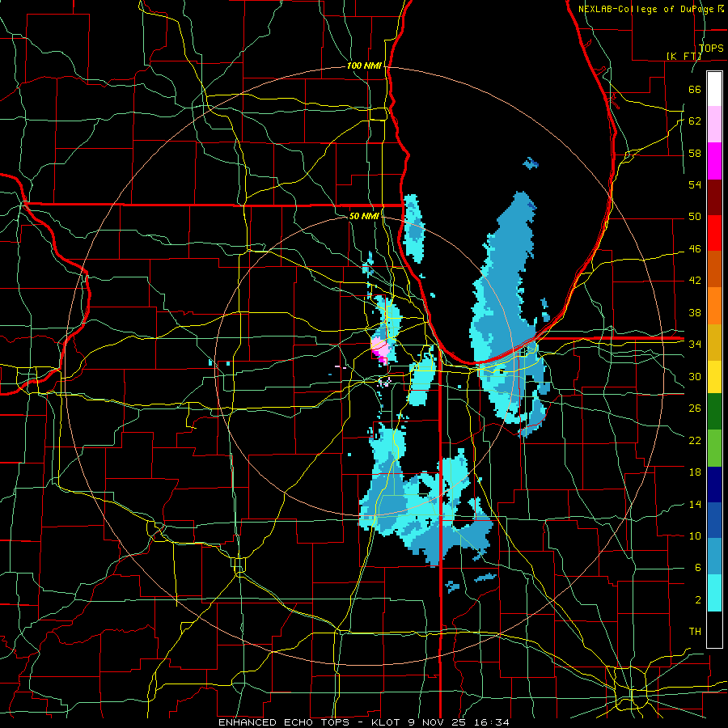Click the bright orange legend swatch

pyautogui.click(x=714, y=306)
